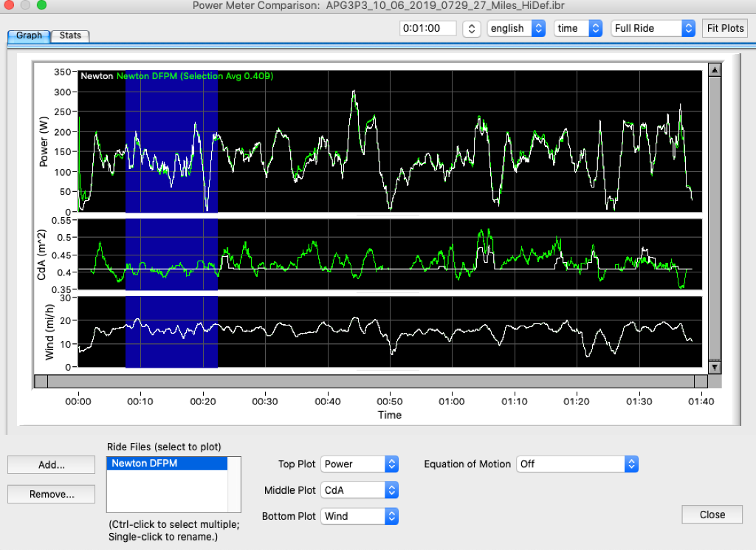Open the Full Ride range dropdown
This screenshot has height=550, width=756.
click(653, 28)
